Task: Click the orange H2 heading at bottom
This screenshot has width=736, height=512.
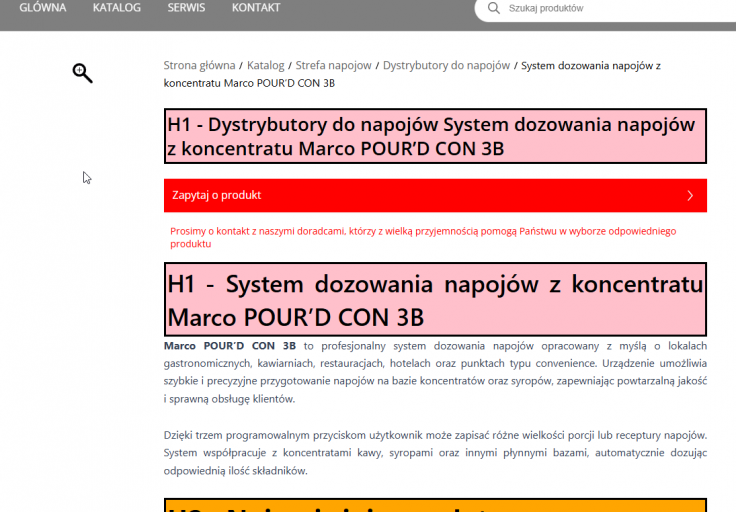Action: point(435,505)
